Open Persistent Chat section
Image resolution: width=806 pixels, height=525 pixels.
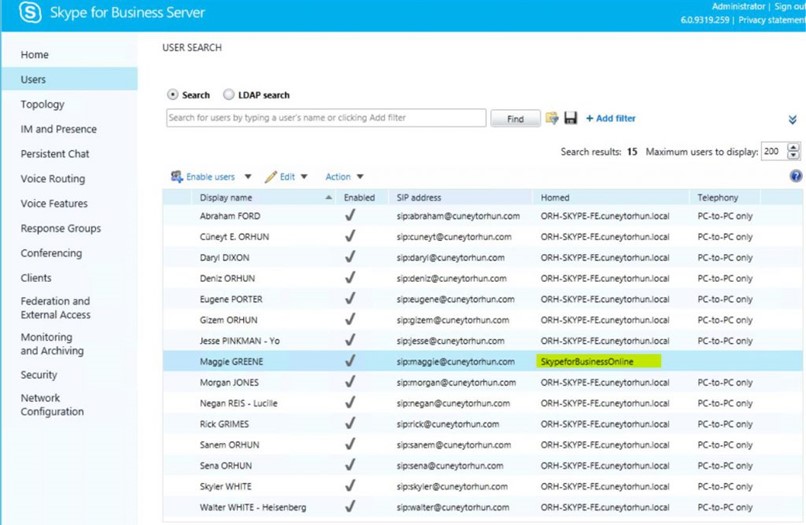point(55,154)
